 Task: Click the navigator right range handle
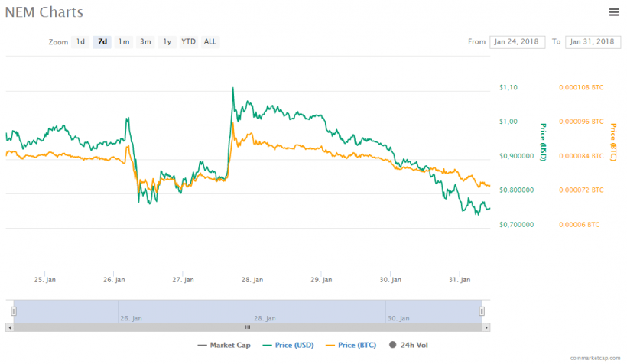click(482, 311)
